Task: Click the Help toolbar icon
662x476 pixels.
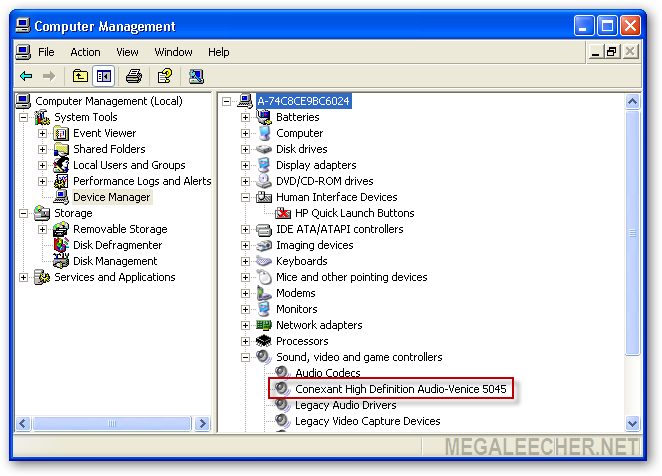Action: click(x=165, y=76)
